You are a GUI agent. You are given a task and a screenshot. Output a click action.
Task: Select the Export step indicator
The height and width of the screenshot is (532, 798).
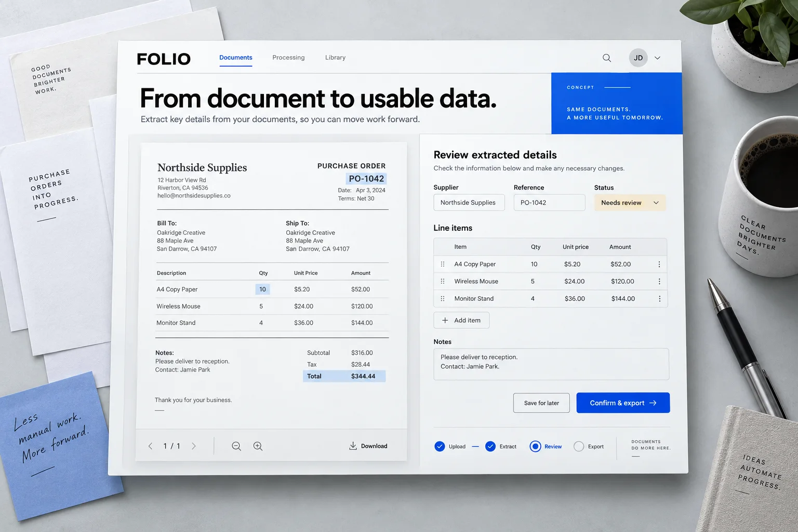point(589,447)
